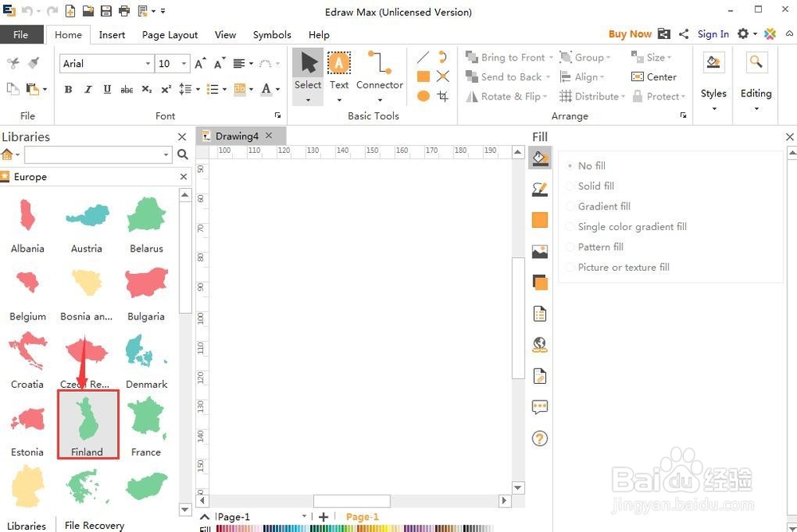Open the File Recovery tab

pos(94,526)
